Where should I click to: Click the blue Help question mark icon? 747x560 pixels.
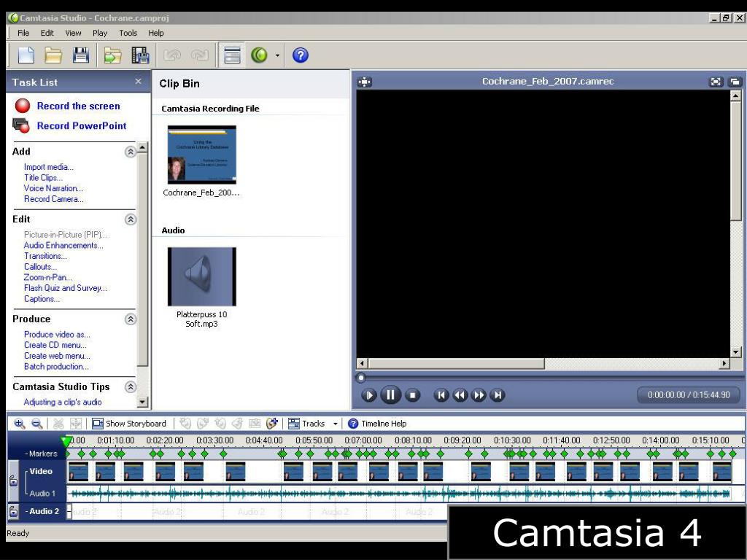[x=300, y=55]
